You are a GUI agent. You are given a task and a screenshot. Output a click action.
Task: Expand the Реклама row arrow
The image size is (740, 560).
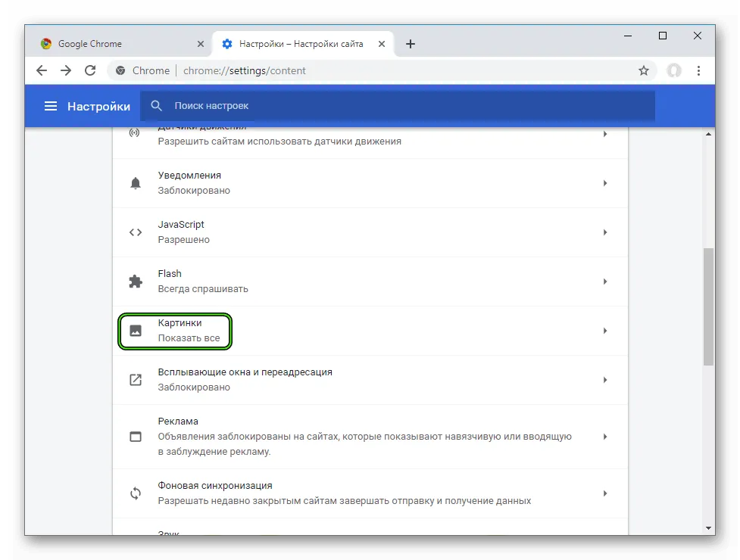pos(605,437)
